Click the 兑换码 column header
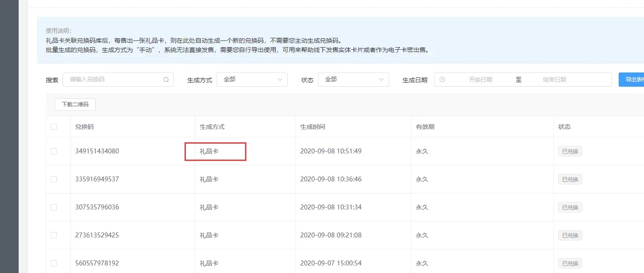 coord(85,127)
